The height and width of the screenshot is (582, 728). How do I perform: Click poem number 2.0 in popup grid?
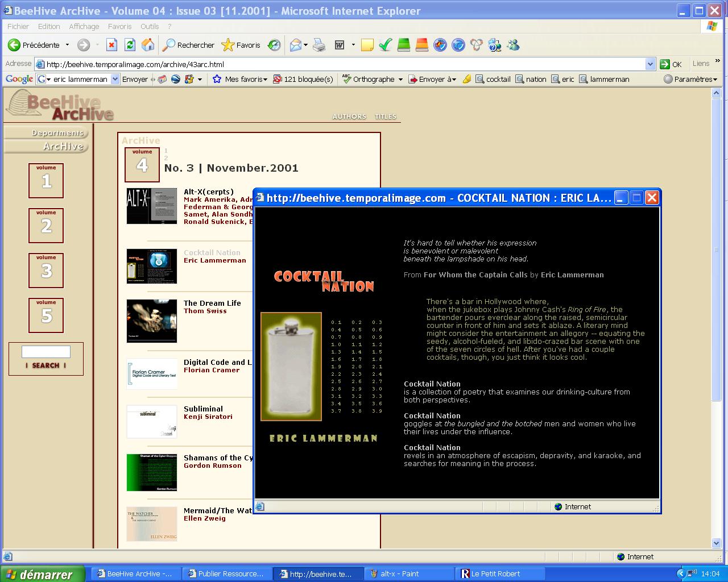[357, 367]
